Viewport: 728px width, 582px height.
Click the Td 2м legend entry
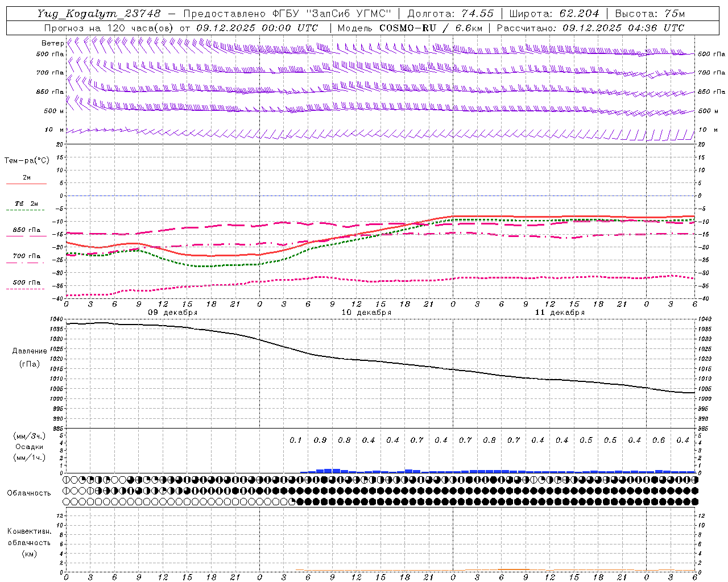click(27, 203)
